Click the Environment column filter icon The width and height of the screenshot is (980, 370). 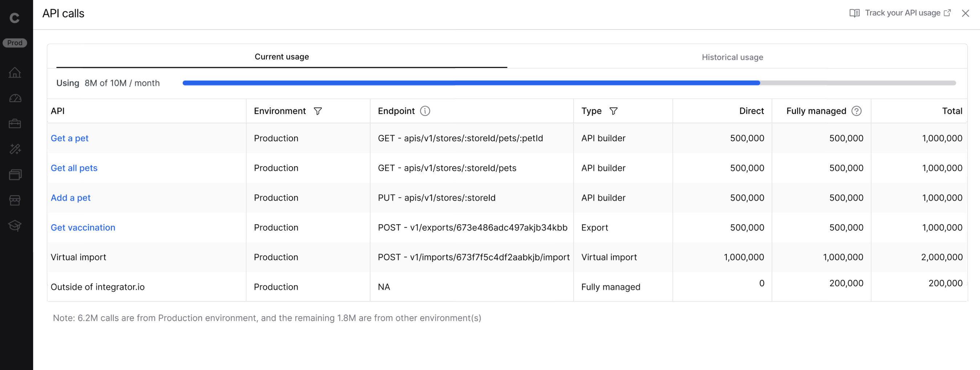click(318, 111)
